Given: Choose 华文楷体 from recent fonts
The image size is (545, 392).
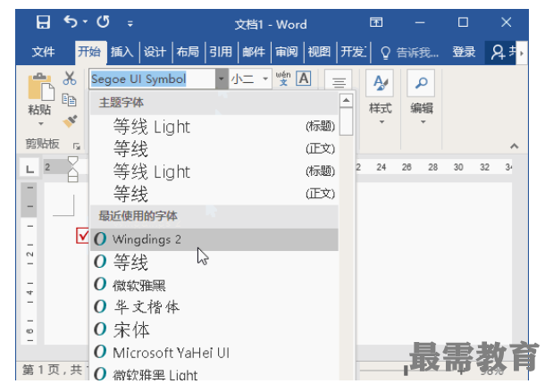Looking at the screenshot, I should pos(214,307).
